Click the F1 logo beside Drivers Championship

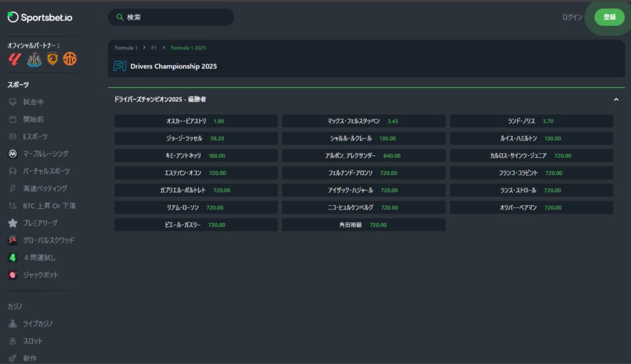point(120,67)
